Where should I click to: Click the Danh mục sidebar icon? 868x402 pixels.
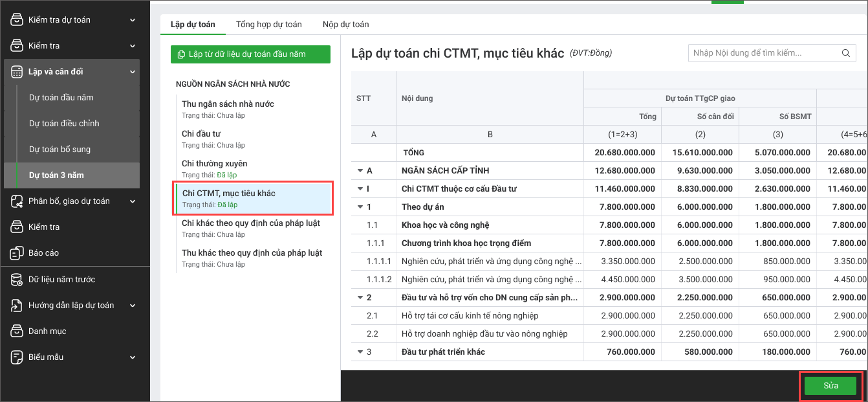click(x=17, y=331)
